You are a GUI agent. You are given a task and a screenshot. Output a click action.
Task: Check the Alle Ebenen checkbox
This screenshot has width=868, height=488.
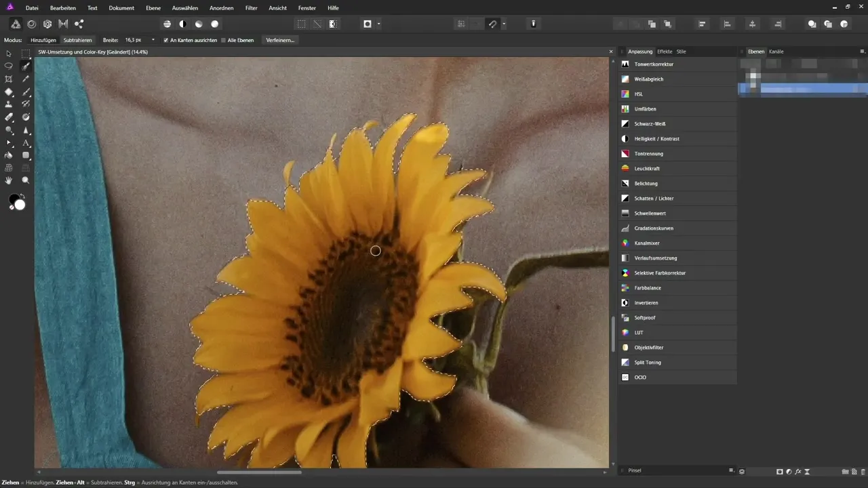[224, 40]
